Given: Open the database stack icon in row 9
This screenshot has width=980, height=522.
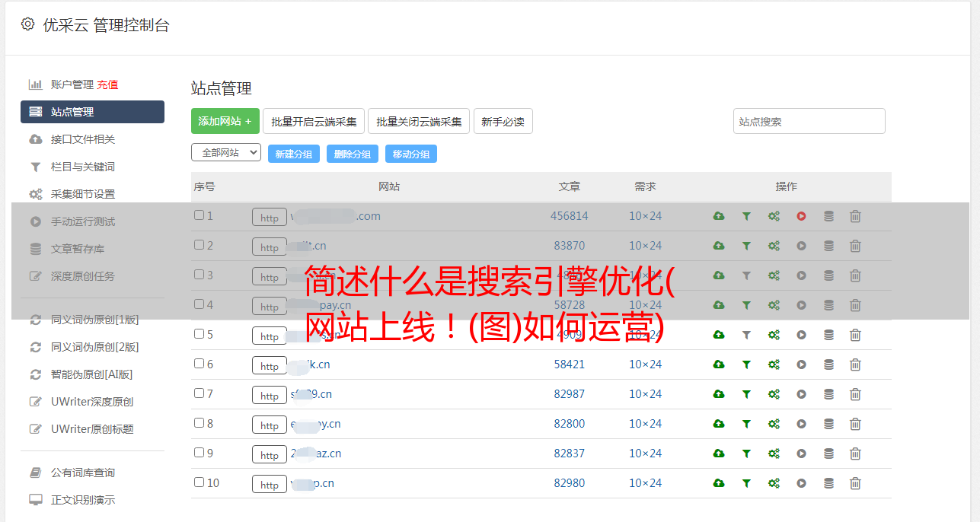Looking at the screenshot, I should click(828, 454).
